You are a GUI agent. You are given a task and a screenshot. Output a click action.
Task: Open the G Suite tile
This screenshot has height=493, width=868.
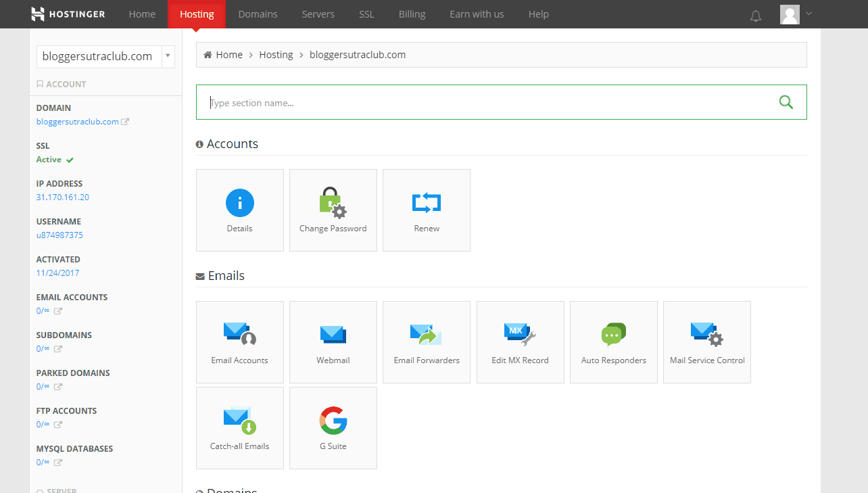coord(333,428)
